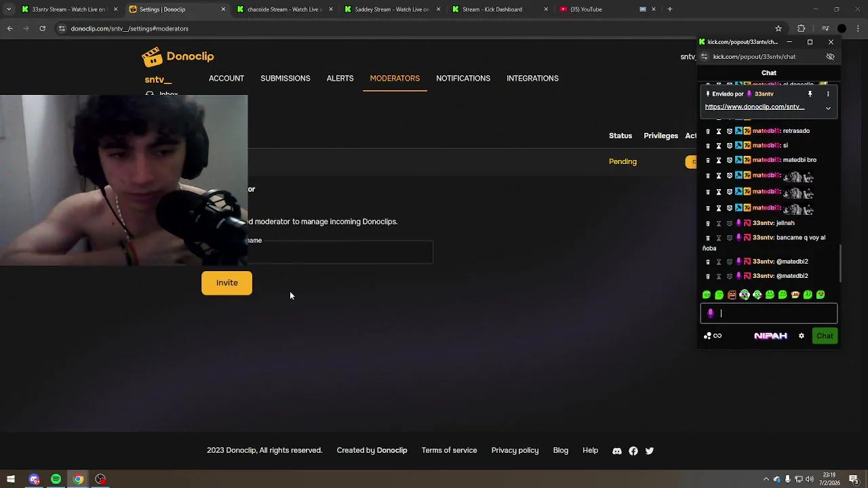Click the Pending status text

(x=623, y=162)
